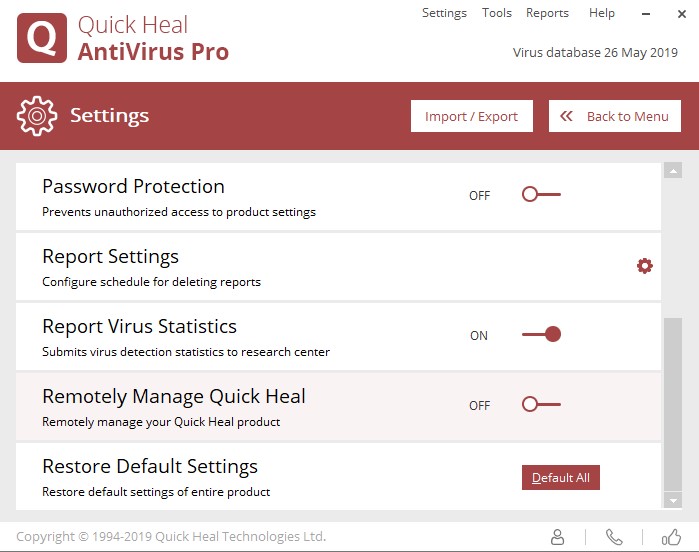Click the thumbs up like icon
The width and height of the screenshot is (699, 552).
tap(671, 537)
